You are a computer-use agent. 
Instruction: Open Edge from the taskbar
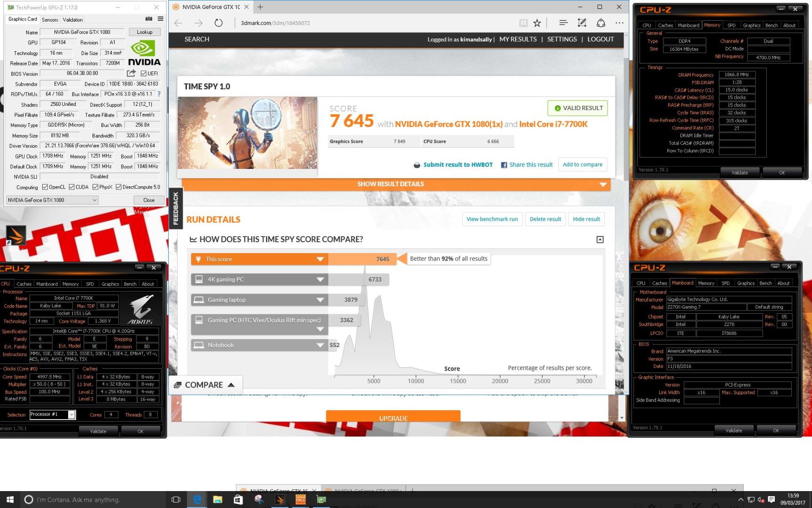[x=197, y=500]
